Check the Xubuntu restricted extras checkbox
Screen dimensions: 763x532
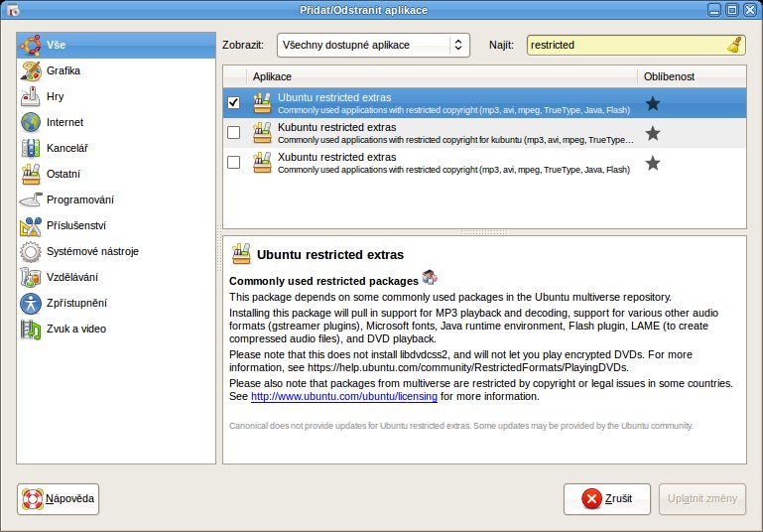click(233, 162)
